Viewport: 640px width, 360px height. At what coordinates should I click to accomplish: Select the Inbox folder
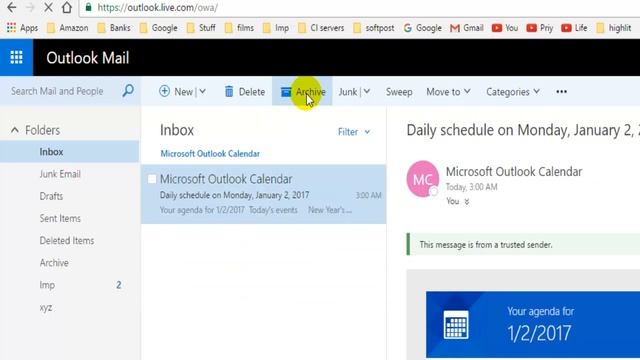click(69, 151)
